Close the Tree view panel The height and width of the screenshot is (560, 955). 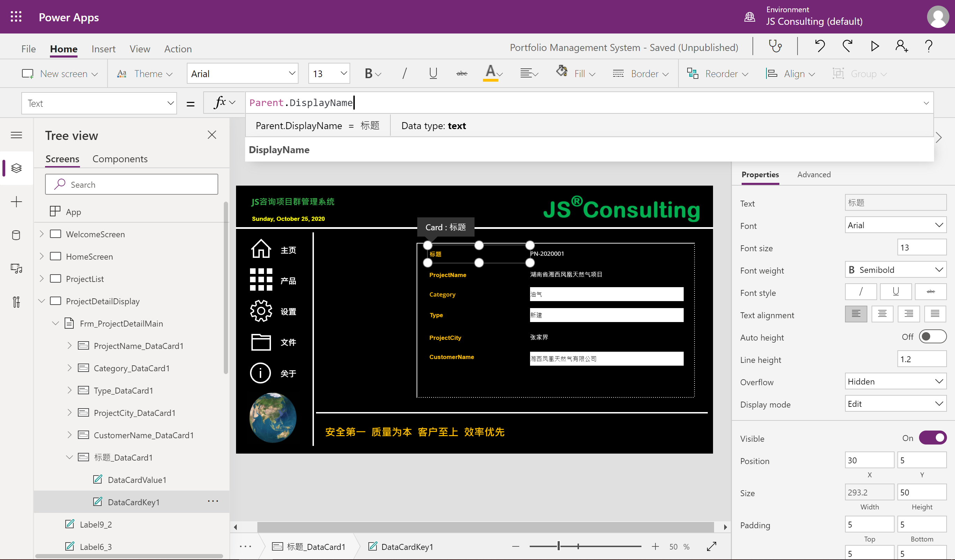[212, 135]
